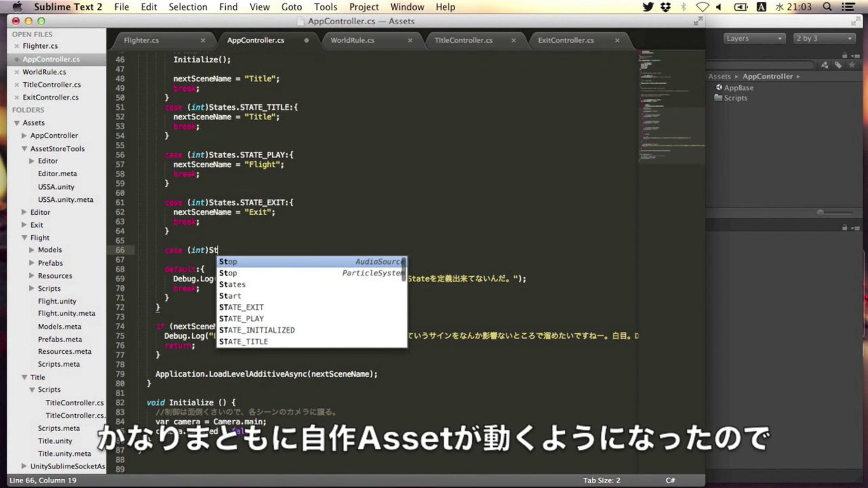
Task: Open the Apple menu
Action: tap(17, 7)
